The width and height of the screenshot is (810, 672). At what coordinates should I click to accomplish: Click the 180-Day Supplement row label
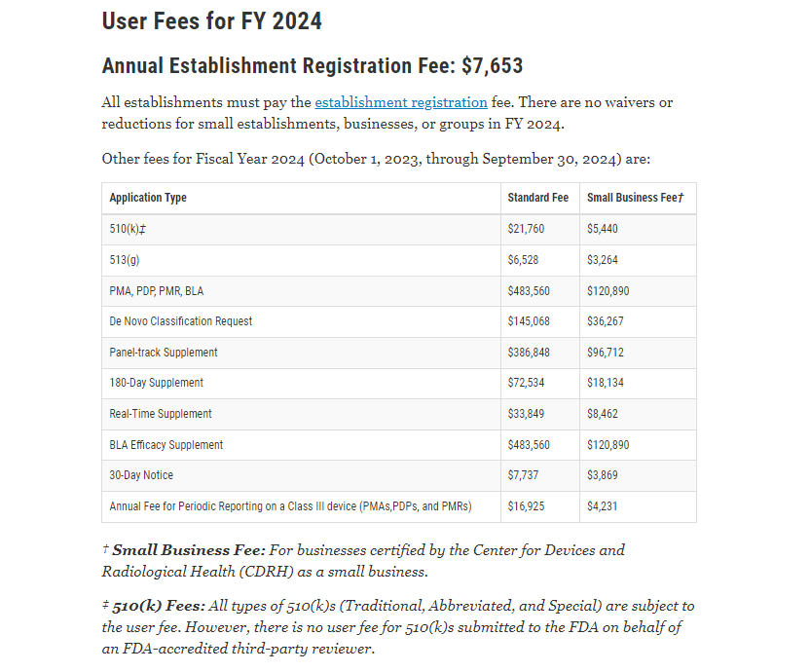click(156, 383)
